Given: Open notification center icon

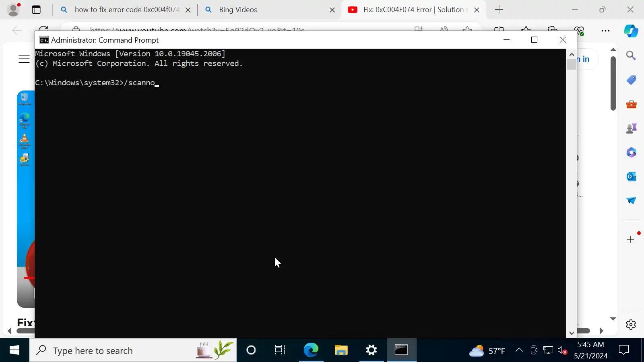Looking at the screenshot, I should [x=624, y=350].
